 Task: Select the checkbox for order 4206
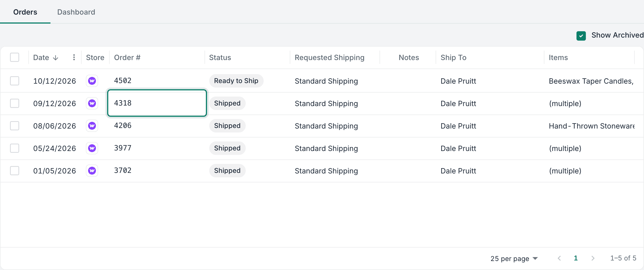click(x=15, y=126)
